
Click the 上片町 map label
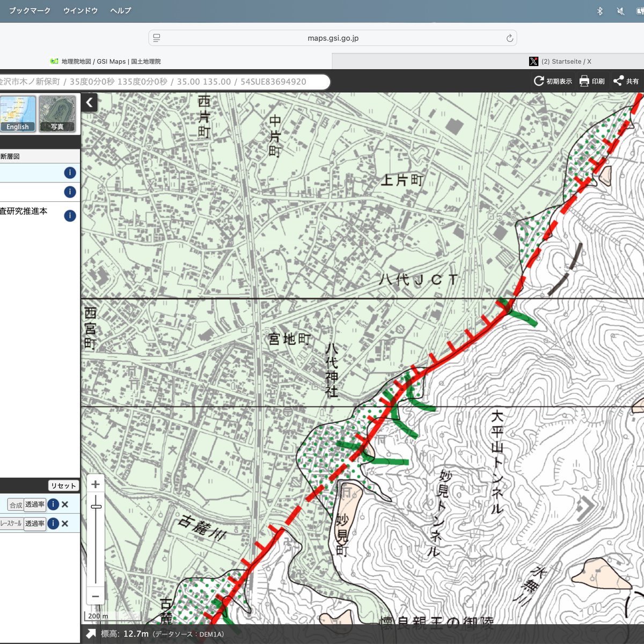402,180
